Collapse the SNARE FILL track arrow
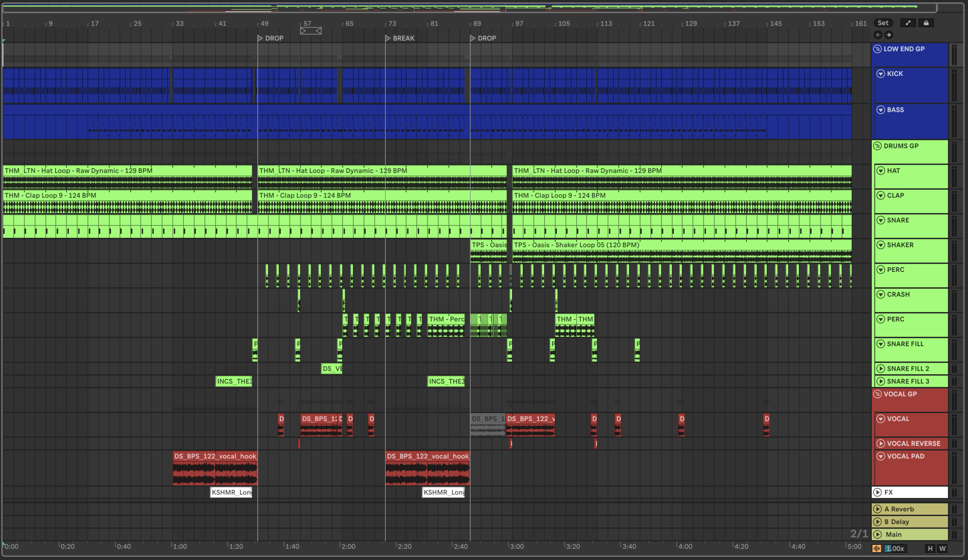 [x=881, y=344]
